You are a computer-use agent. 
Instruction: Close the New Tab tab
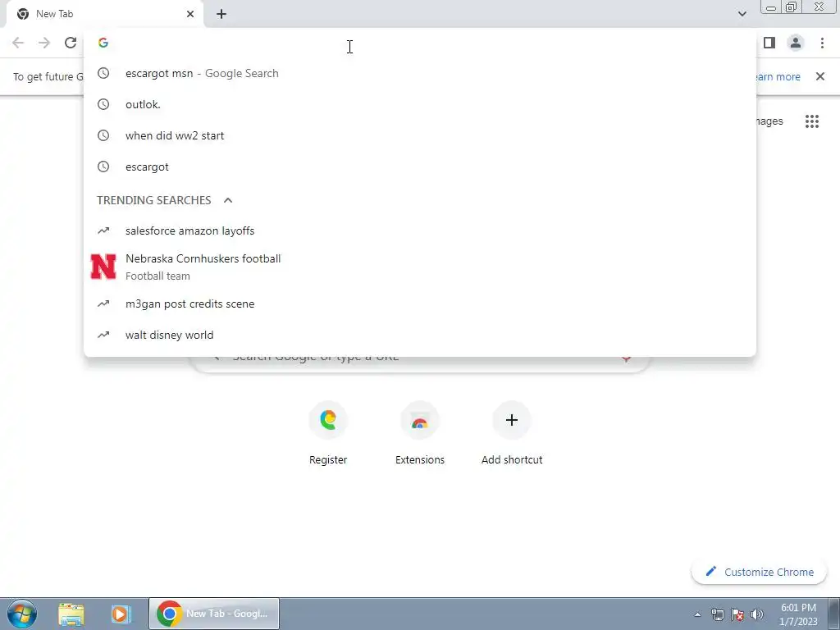pyautogui.click(x=190, y=14)
